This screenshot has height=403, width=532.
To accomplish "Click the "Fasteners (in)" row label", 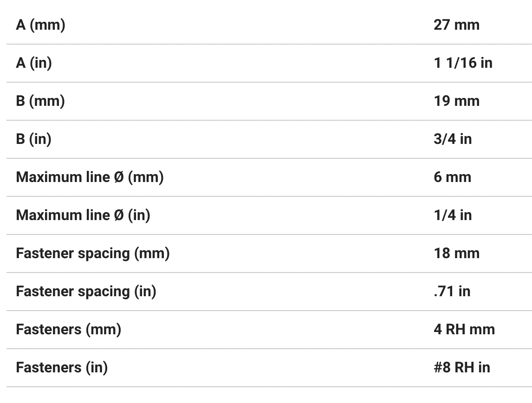I will 62,367.
